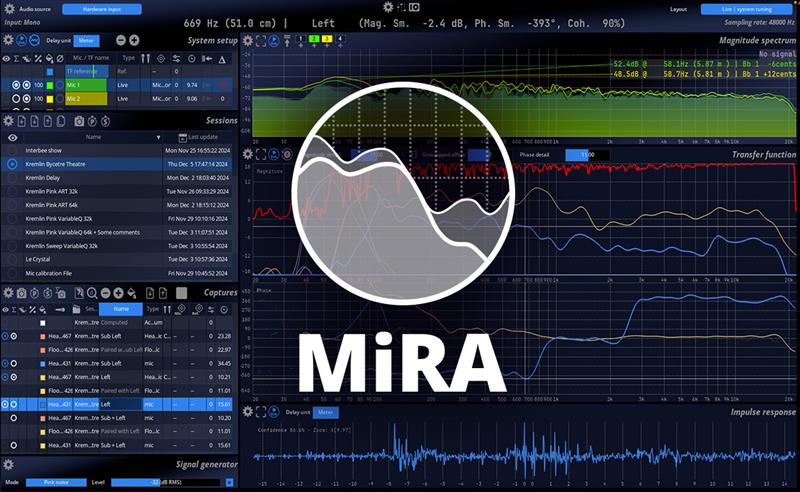800x492 pixels.
Task: Select the Mic 1 name field
Action: [86, 85]
